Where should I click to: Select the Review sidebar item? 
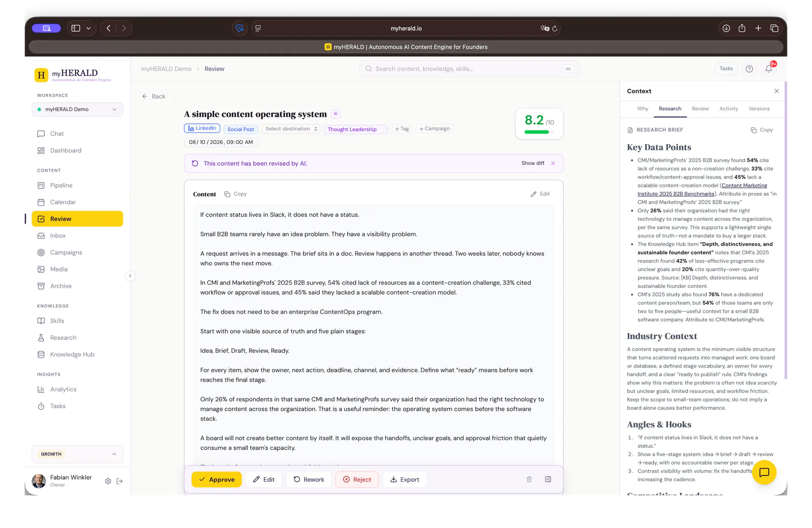point(77,219)
